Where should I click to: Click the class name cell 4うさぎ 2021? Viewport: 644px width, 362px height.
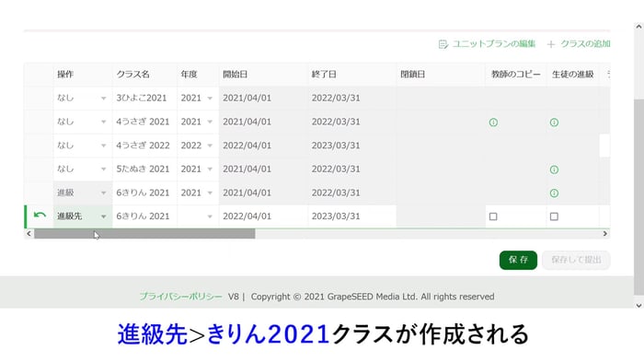(144, 122)
